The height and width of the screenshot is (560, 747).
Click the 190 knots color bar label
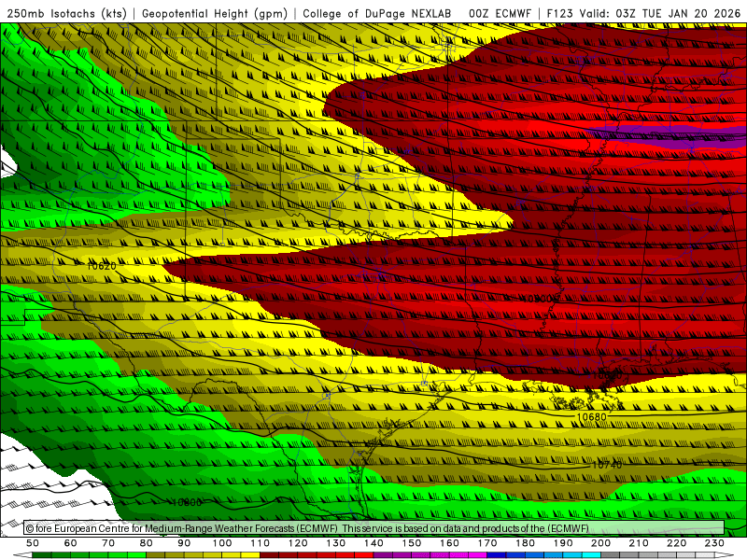563,543
